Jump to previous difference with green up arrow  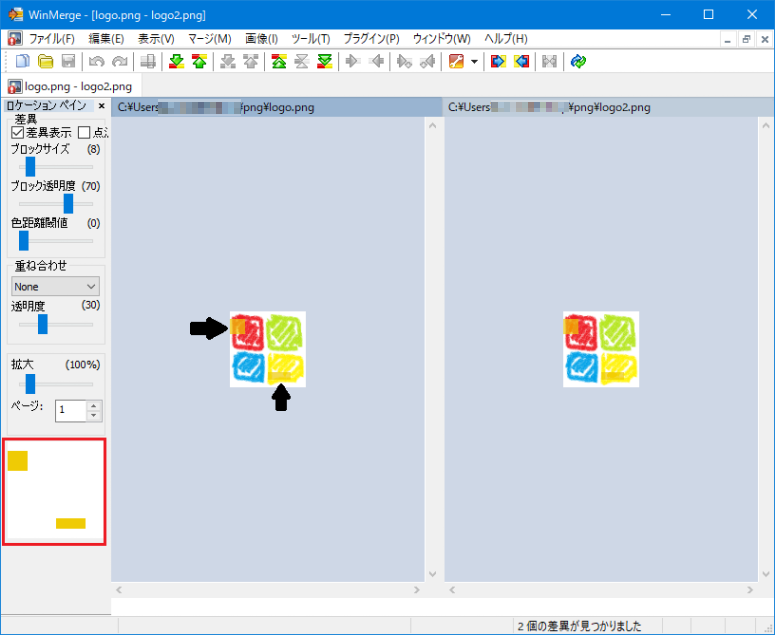[x=199, y=62]
